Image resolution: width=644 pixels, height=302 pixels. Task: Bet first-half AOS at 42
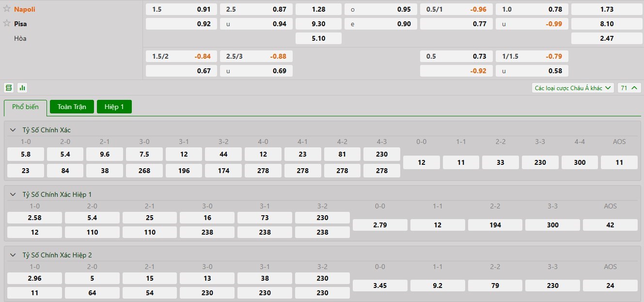611,225
